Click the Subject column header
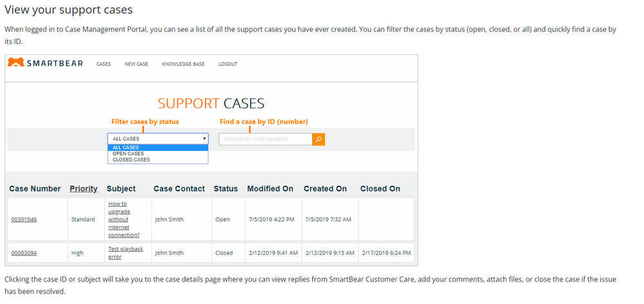The image size is (644, 304). pyautogui.click(x=121, y=189)
